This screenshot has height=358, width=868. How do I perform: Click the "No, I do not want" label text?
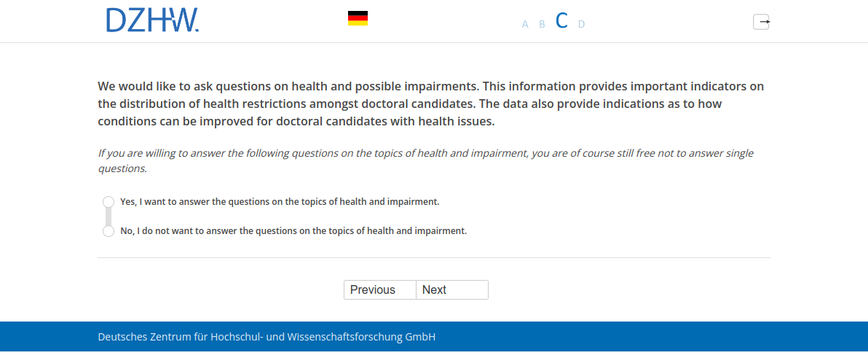(x=293, y=231)
